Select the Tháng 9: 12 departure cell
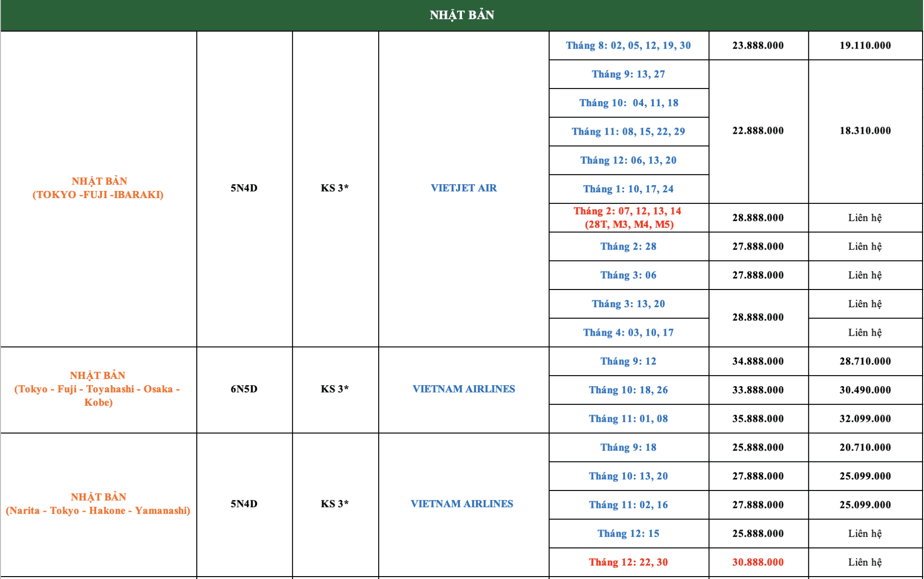 click(628, 361)
